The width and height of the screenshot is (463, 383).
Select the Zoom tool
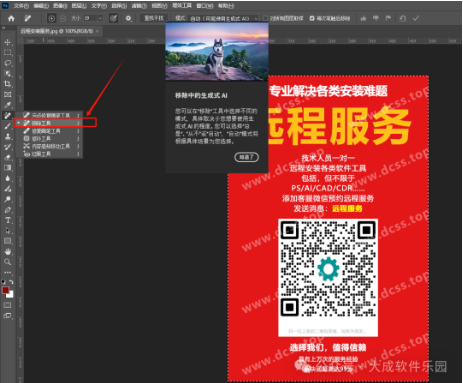point(8,262)
